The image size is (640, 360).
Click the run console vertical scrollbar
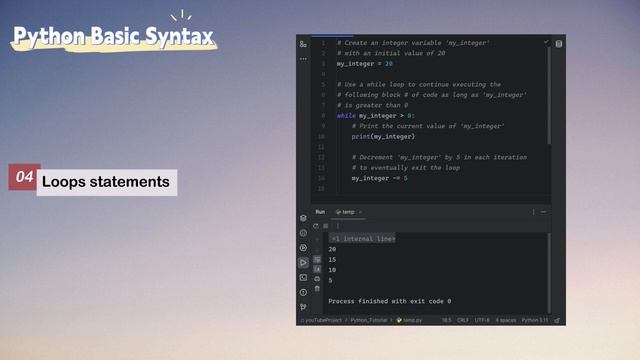[549, 272]
